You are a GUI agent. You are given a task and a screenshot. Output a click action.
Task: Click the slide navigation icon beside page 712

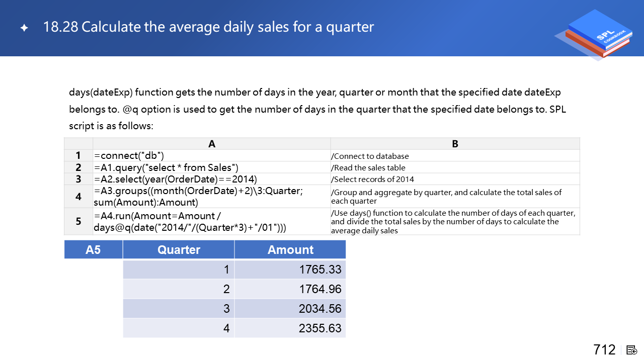[x=632, y=350]
